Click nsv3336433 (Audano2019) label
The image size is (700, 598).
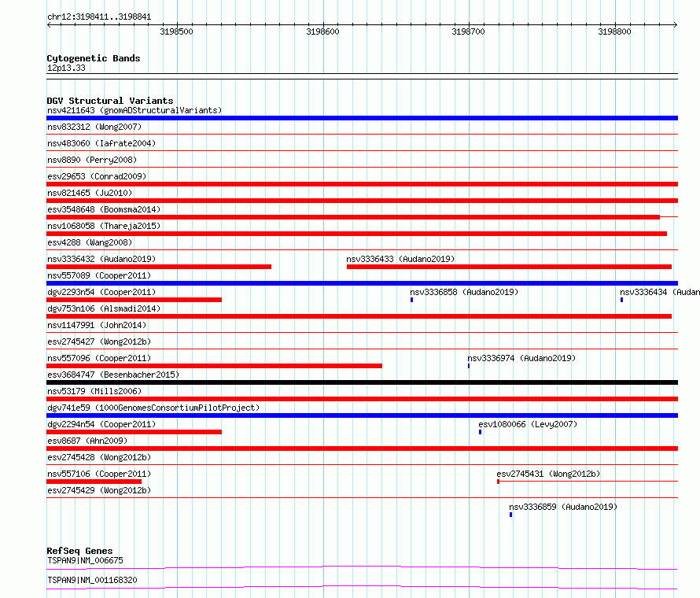point(400,259)
